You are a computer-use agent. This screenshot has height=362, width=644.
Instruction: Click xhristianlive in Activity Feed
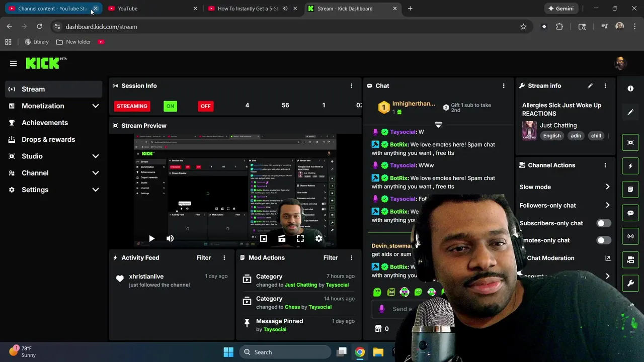click(x=146, y=277)
